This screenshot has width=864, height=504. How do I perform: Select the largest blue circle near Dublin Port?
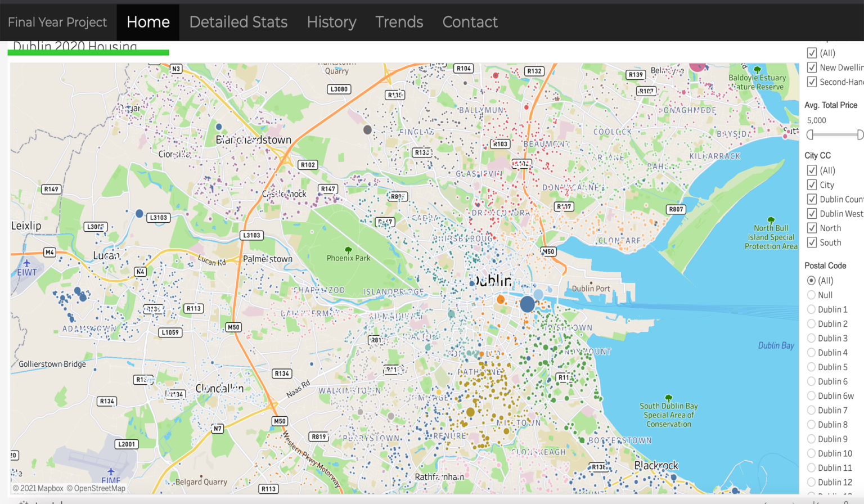point(527,304)
